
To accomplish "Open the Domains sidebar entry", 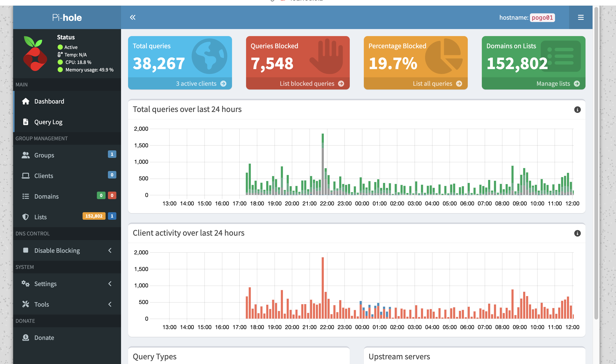I will pyautogui.click(x=46, y=197).
